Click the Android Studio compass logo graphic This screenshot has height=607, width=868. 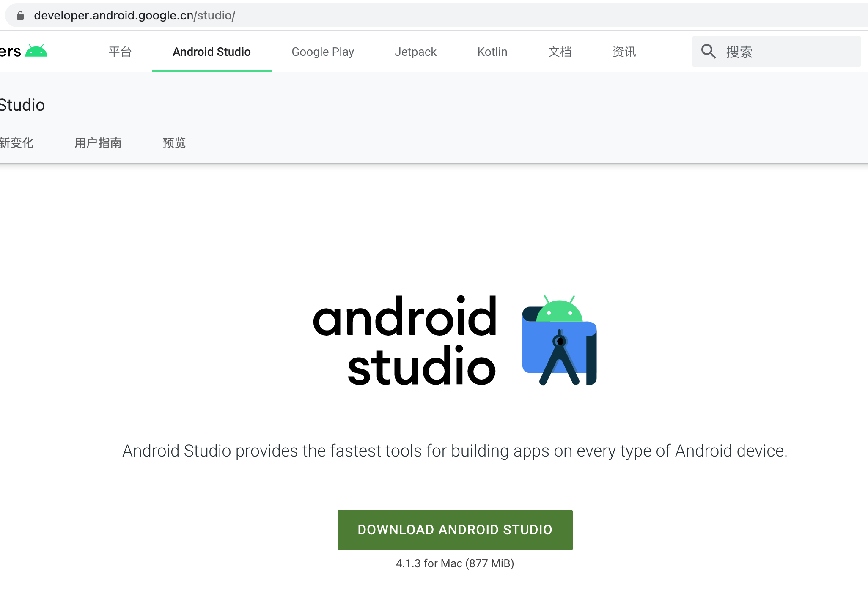click(x=559, y=340)
